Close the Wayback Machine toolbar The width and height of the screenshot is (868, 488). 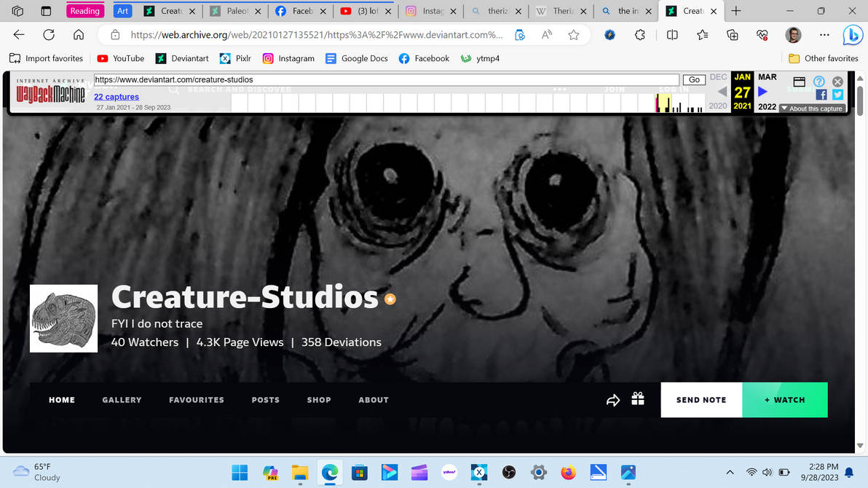point(837,82)
